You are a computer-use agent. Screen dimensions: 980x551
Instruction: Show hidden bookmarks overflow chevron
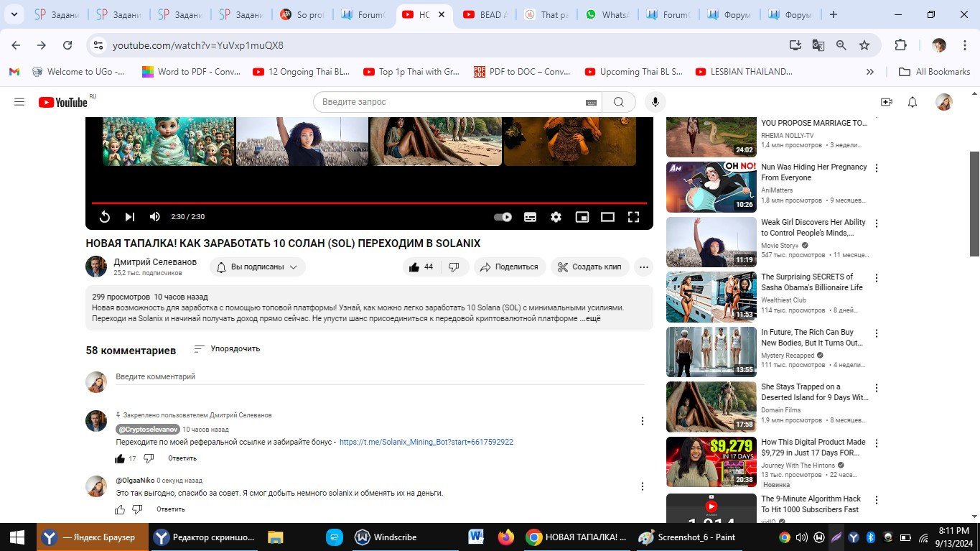(x=870, y=72)
